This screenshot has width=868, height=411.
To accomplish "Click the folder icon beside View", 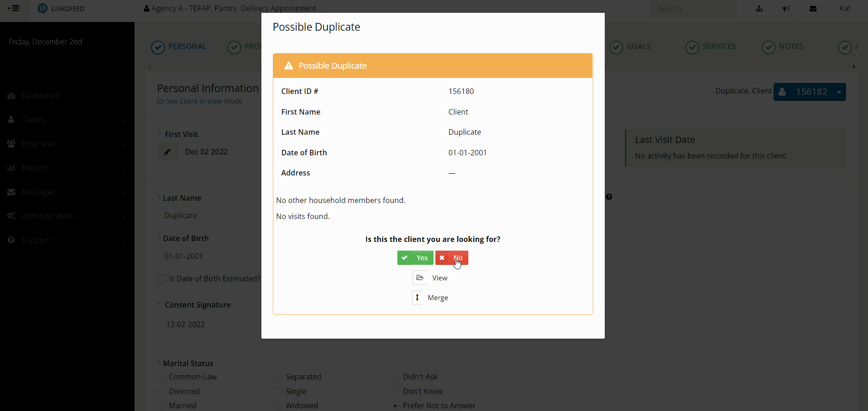I will pyautogui.click(x=420, y=278).
